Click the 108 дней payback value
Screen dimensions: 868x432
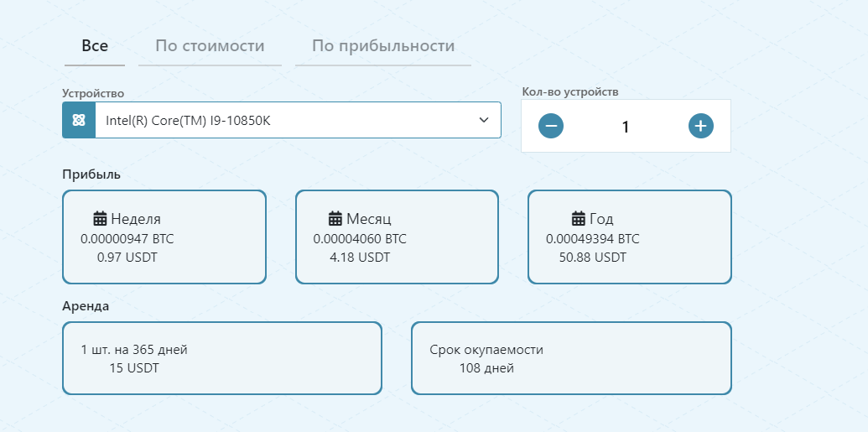pos(486,368)
